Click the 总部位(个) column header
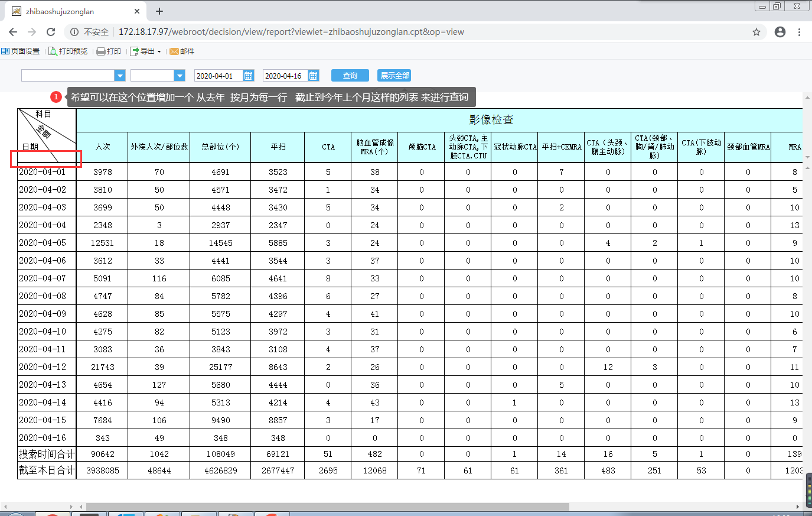Image resolution: width=812 pixels, height=516 pixels. (x=220, y=147)
